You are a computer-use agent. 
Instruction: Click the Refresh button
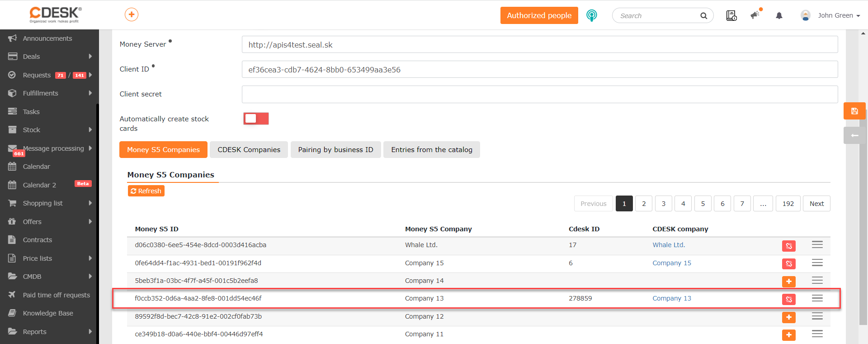click(x=146, y=191)
